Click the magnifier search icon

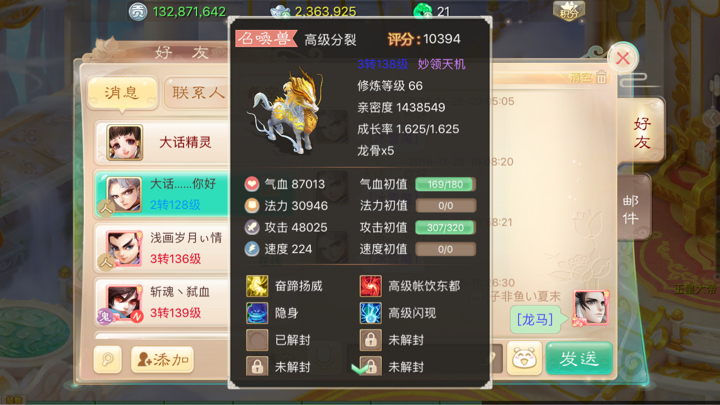coord(107,359)
